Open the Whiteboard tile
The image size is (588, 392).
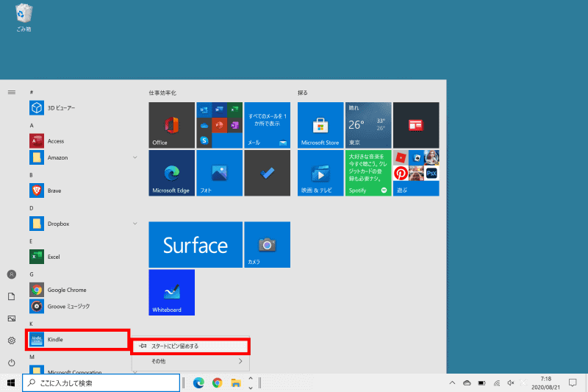(x=172, y=292)
